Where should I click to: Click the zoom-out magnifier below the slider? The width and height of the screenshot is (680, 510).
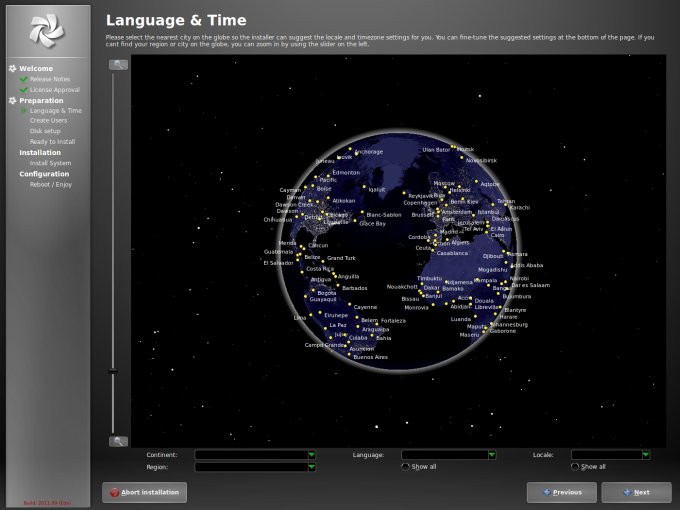coord(118,441)
